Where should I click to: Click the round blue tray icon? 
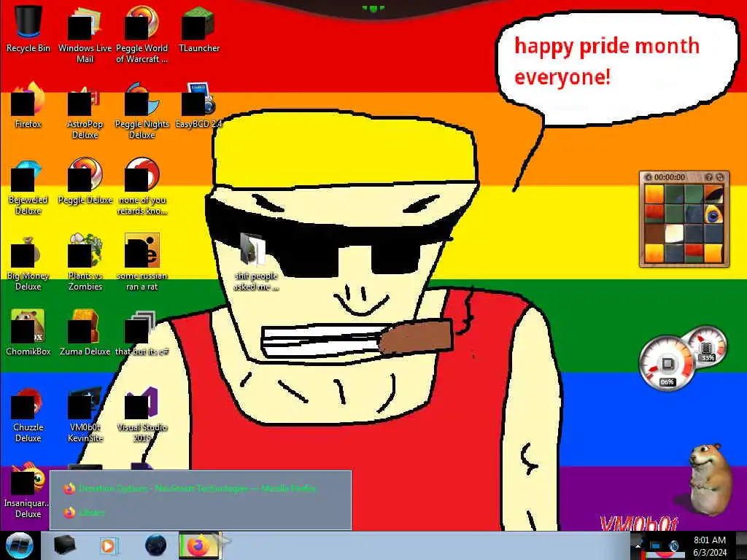click(x=674, y=545)
